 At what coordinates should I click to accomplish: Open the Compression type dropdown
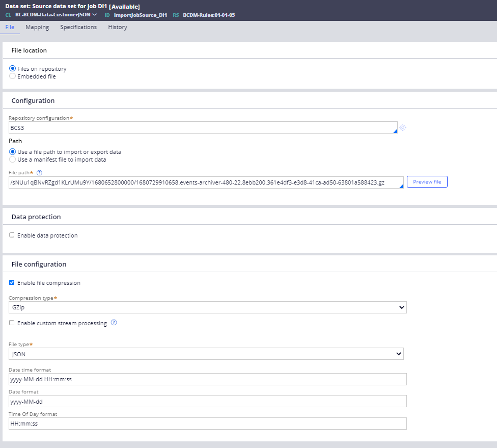pyautogui.click(x=402, y=307)
